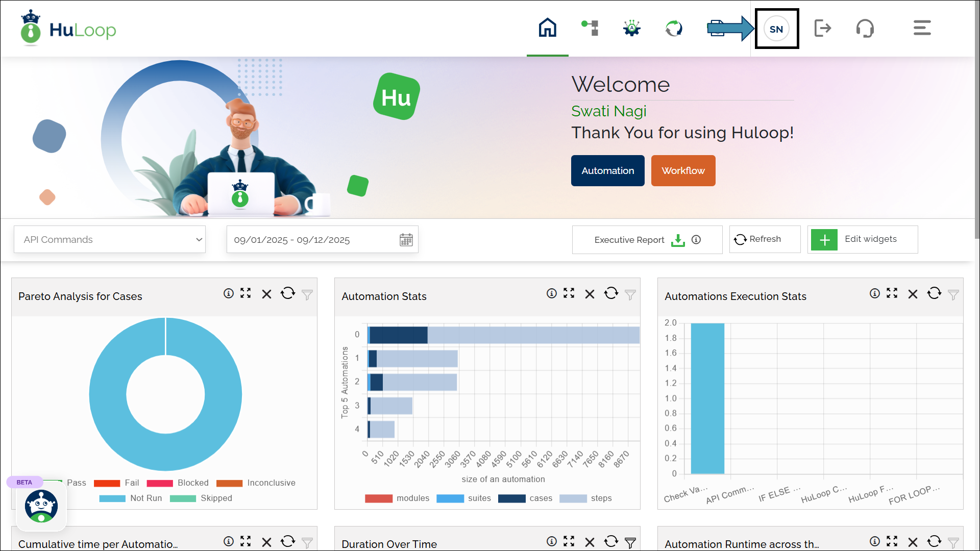Click the logout arrow icon
The image size is (980, 551).
(x=823, y=28)
